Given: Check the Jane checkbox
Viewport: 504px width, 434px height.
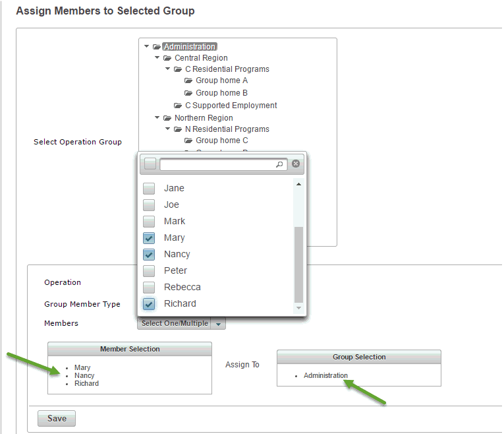Looking at the screenshot, I should 149,188.
